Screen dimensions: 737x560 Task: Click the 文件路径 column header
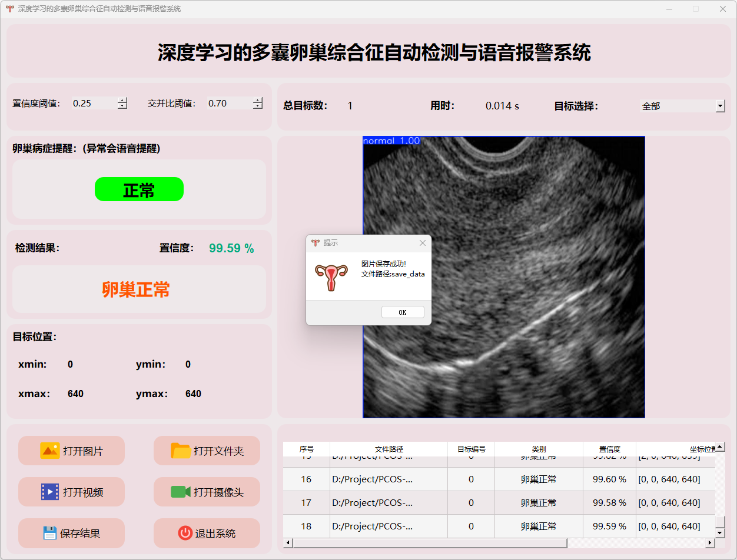389,449
